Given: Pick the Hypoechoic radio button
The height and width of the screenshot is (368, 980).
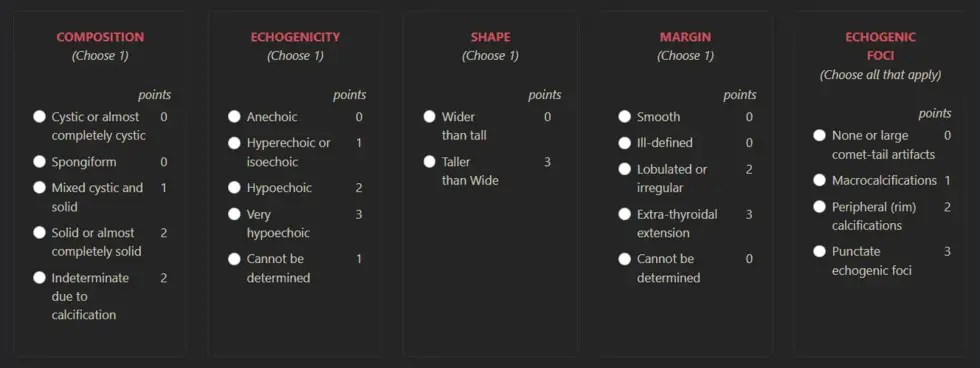Looking at the screenshot, I should point(234,187).
